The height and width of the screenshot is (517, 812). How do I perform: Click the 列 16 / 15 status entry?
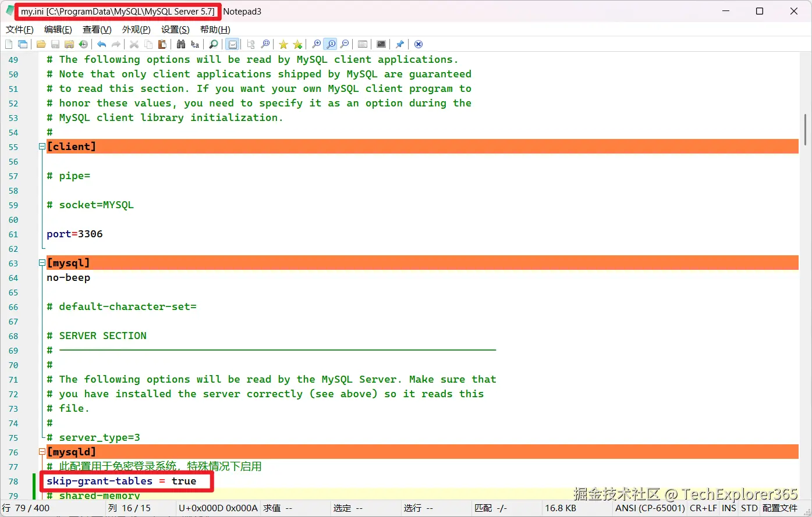point(129,508)
